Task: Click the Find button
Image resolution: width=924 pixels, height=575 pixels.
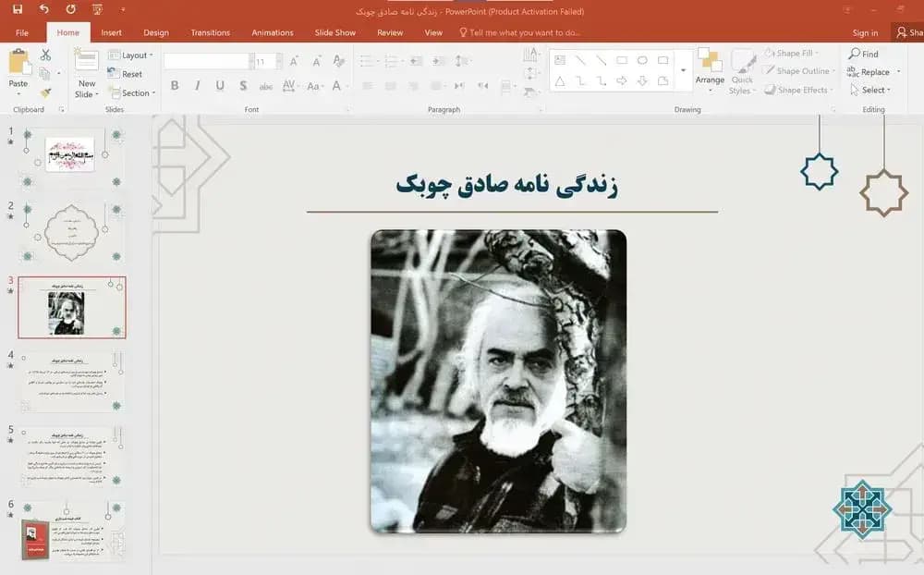Action: 863,54
